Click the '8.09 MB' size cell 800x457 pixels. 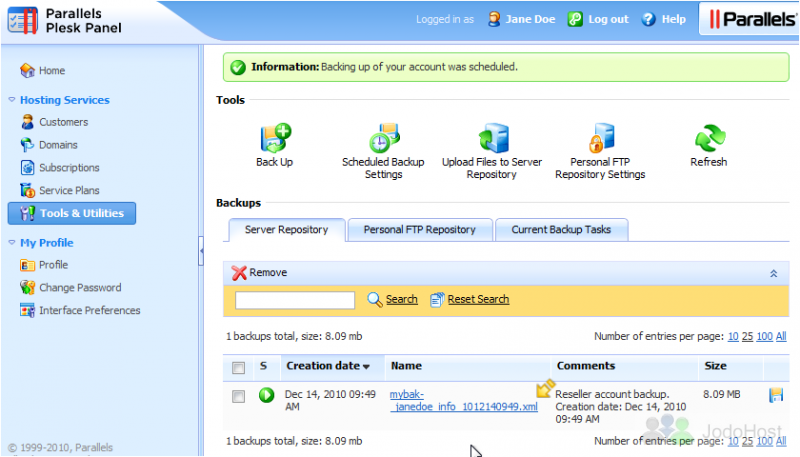(721, 394)
